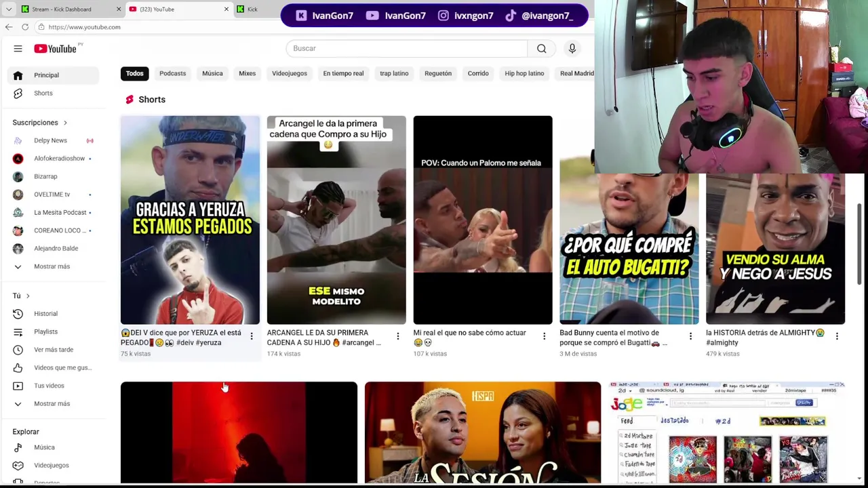Open the browser tab list dropdown
This screenshot has height=488, width=868.
click(9, 9)
